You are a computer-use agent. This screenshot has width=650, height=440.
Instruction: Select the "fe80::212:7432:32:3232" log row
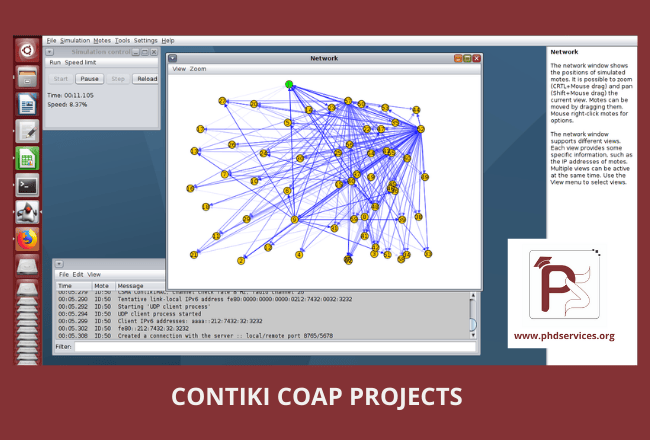262,328
